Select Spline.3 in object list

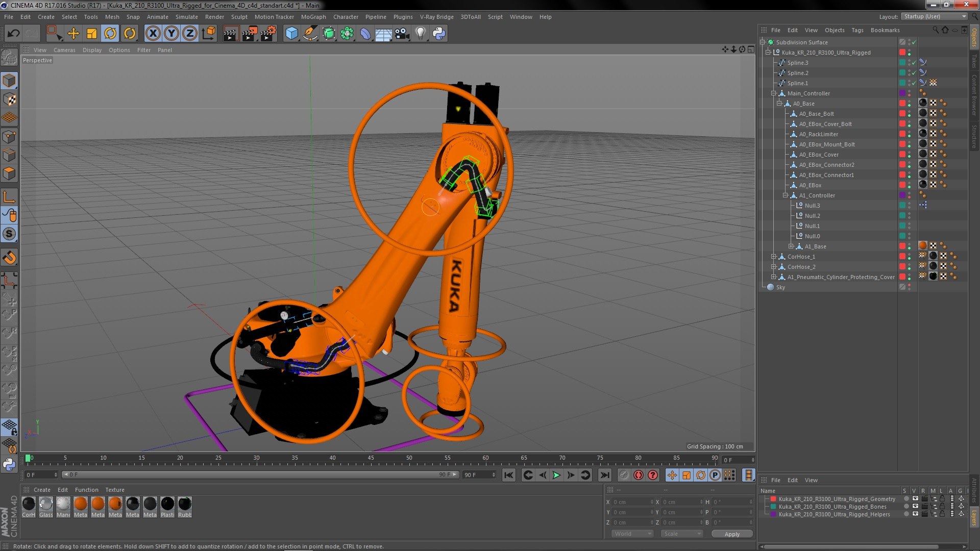tap(797, 63)
